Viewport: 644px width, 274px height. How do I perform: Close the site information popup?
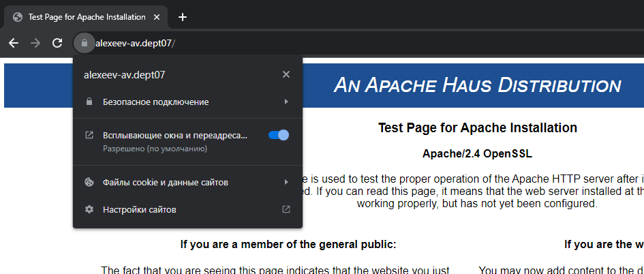[286, 74]
